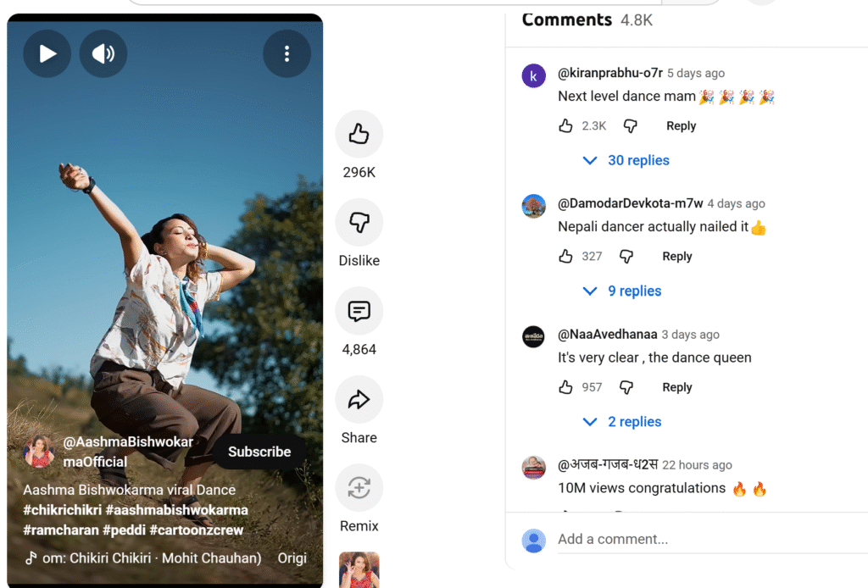Play the Shorts video
868x588 pixels.
click(x=47, y=53)
